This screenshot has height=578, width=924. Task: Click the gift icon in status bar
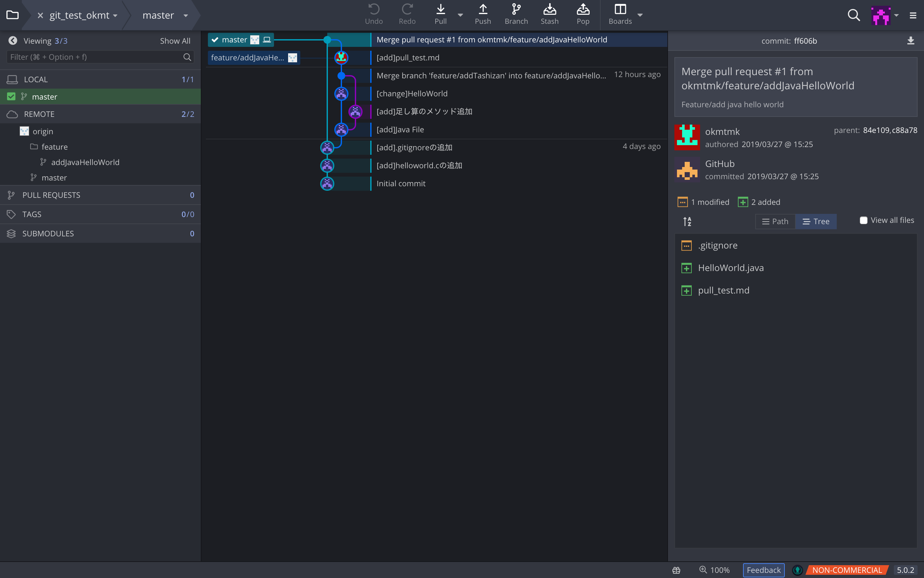coord(676,570)
